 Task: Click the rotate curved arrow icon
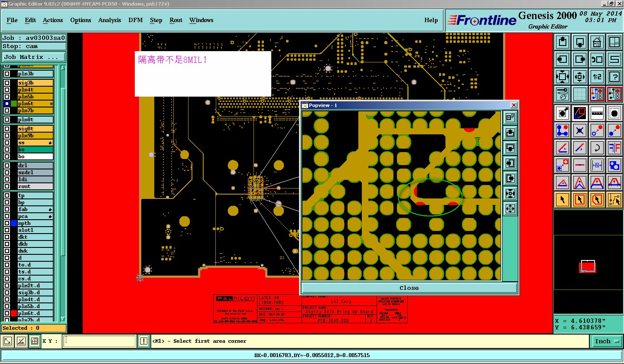pos(597,147)
